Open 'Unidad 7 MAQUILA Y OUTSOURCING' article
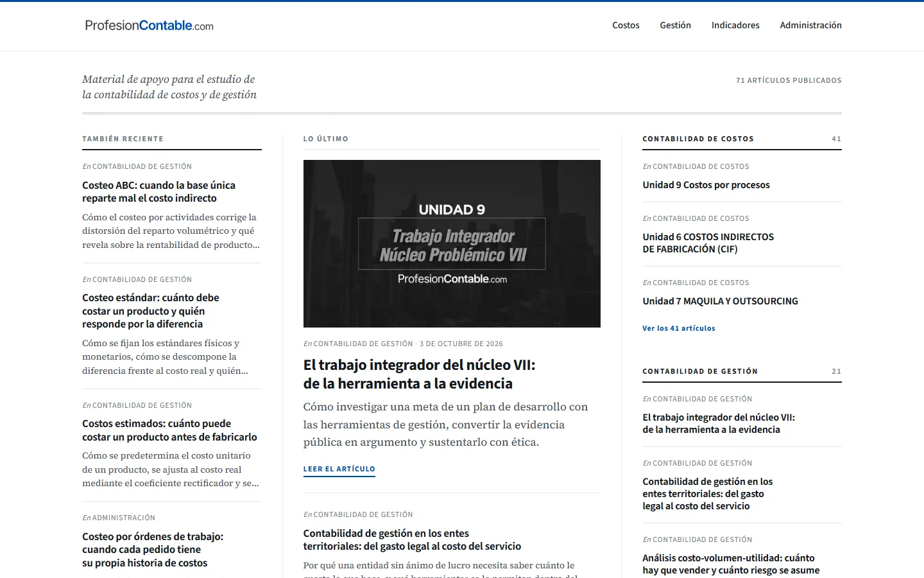The height and width of the screenshot is (578, 924). [720, 301]
